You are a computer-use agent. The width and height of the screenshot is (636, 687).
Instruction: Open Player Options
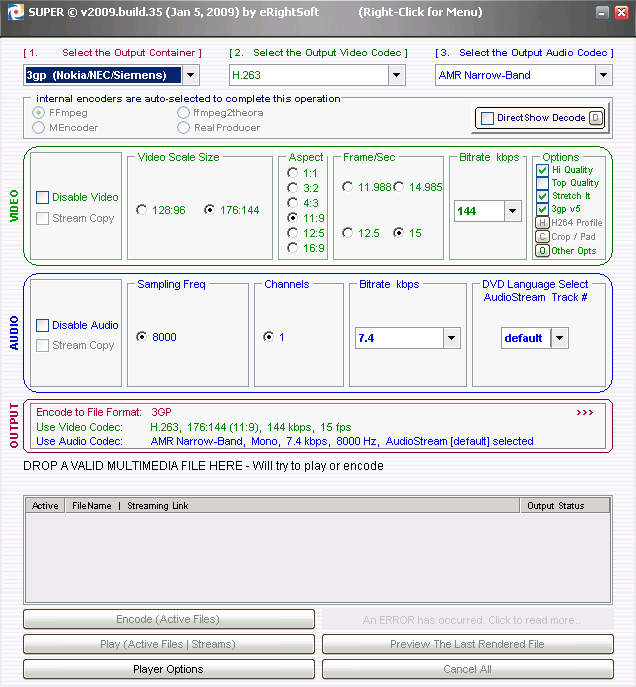coord(169,669)
